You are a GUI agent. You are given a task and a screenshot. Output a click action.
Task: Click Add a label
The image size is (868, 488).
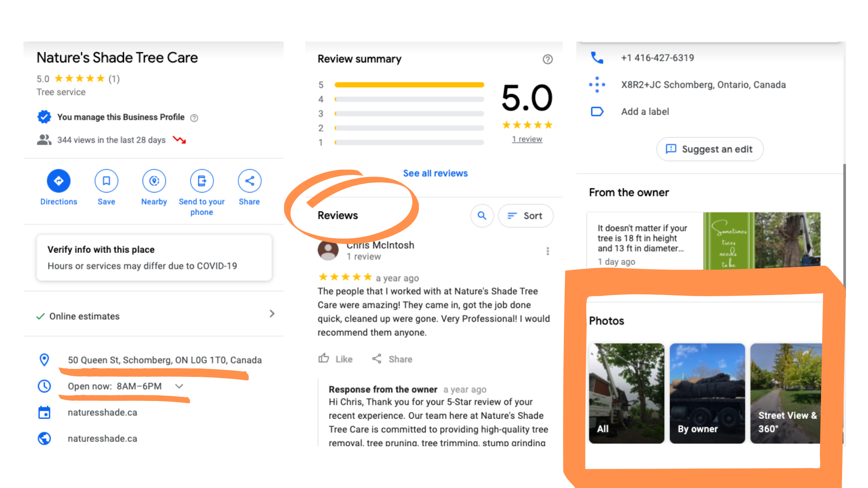645,112
